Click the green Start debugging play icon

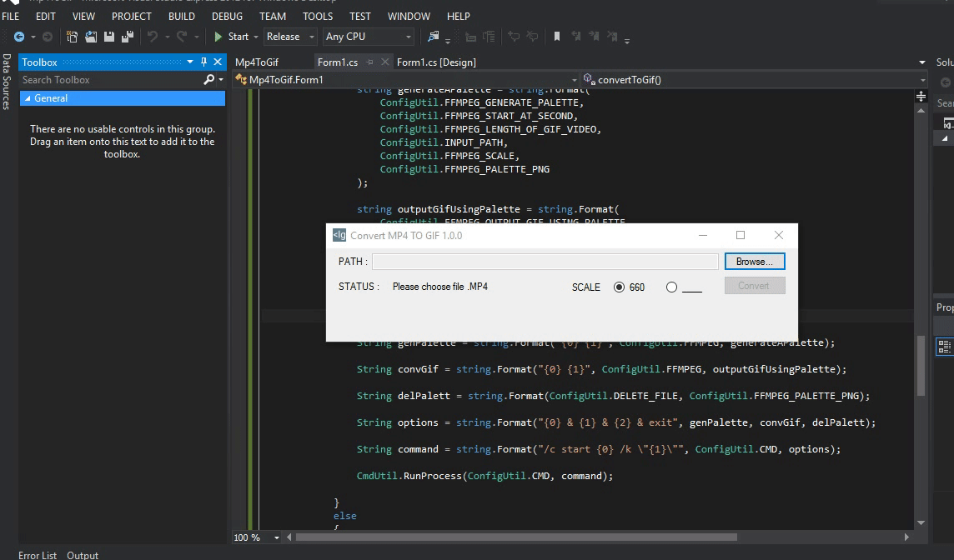(218, 37)
